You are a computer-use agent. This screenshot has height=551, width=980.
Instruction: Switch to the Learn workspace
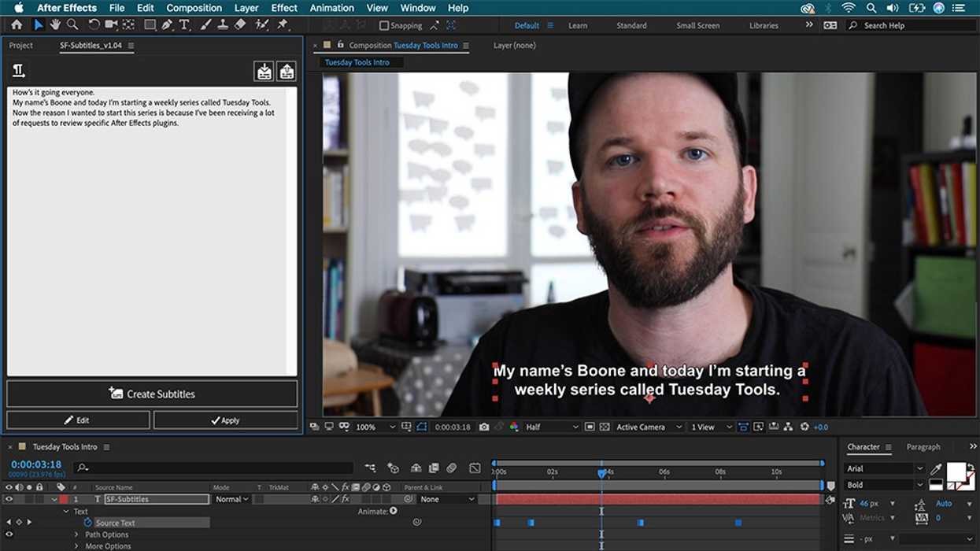[578, 25]
